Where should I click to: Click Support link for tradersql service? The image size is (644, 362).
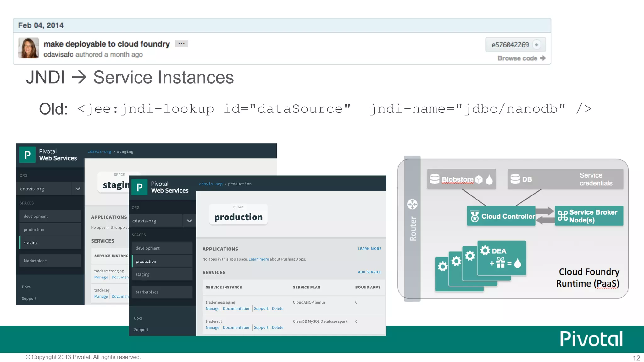click(261, 327)
